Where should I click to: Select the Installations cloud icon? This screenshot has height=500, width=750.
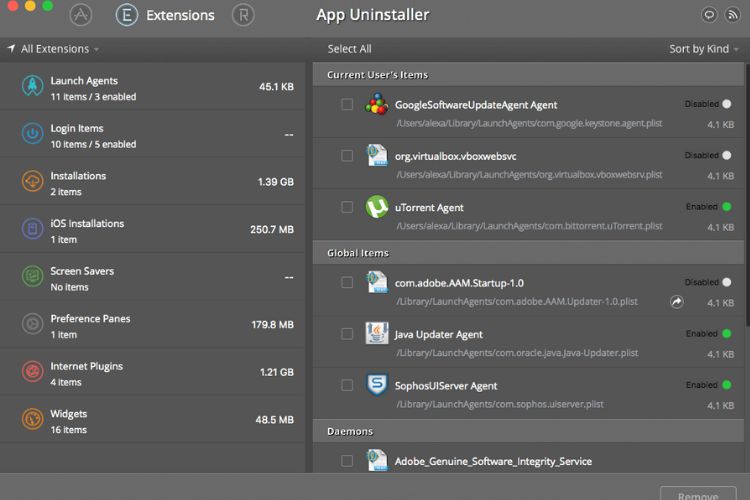click(x=33, y=181)
